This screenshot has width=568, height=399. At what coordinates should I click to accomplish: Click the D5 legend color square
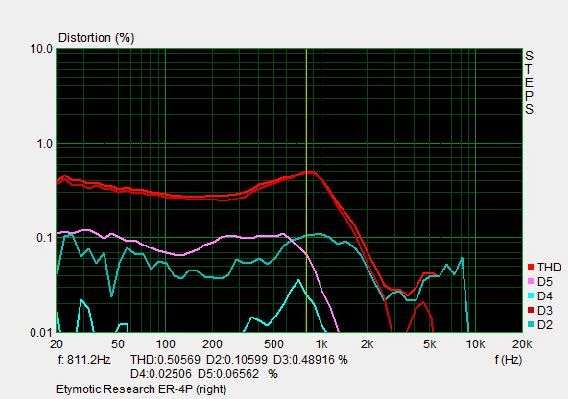[x=531, y=282]
